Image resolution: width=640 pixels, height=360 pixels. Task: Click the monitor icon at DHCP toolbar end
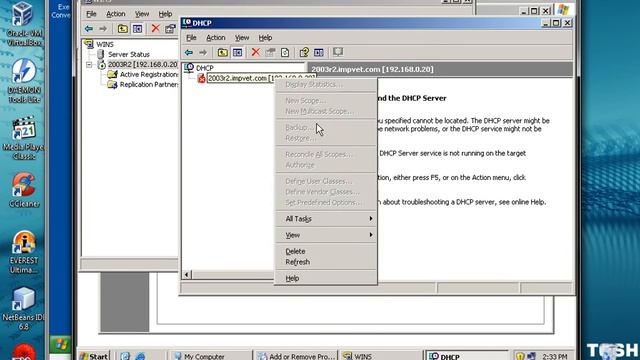338,52
